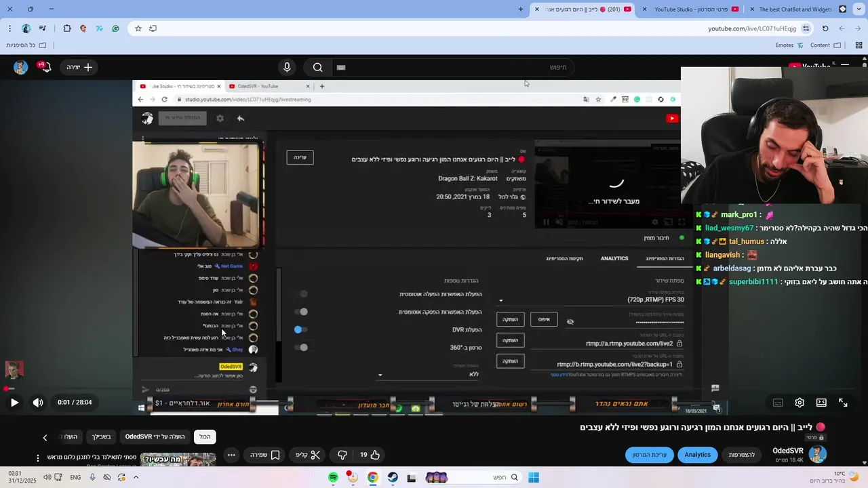The image size is (868, 488).
Task: Open the YouTube notifications bell
Action: coord(45,67)
